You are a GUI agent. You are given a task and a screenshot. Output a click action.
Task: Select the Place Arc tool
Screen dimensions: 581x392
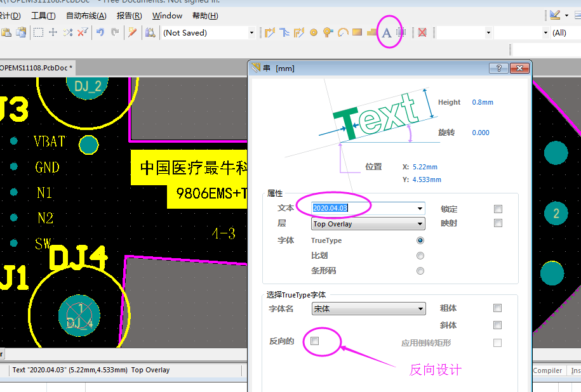[x=342, y=32]
